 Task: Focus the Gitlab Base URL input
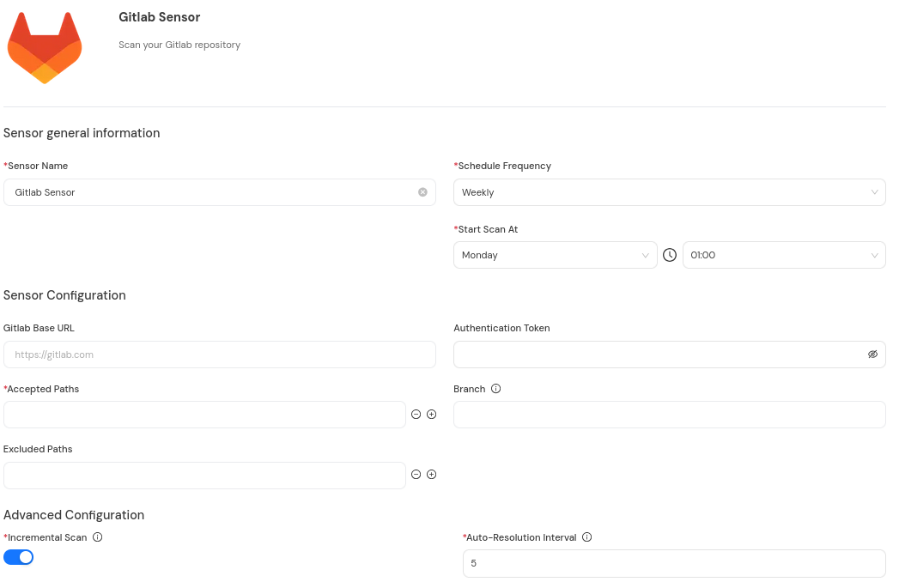(x=219, y=355)
